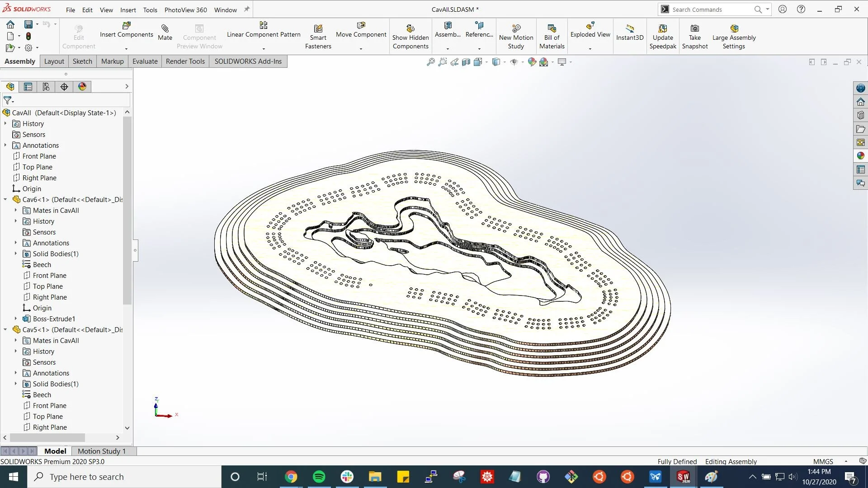Viewport: 868px width, 488px height.
Task: Open the PhotoView 360 menu
Action: click(x=185, y=9)
